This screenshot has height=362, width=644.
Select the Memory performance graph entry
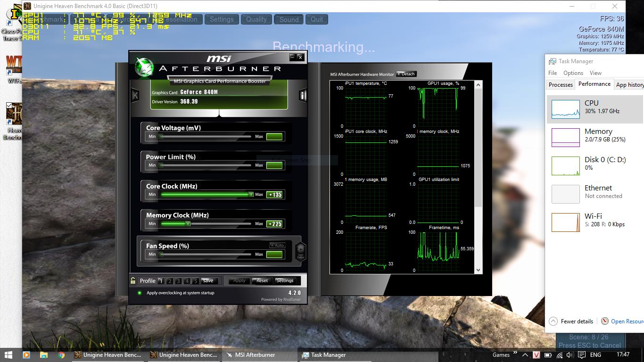[x=595, y=137]
